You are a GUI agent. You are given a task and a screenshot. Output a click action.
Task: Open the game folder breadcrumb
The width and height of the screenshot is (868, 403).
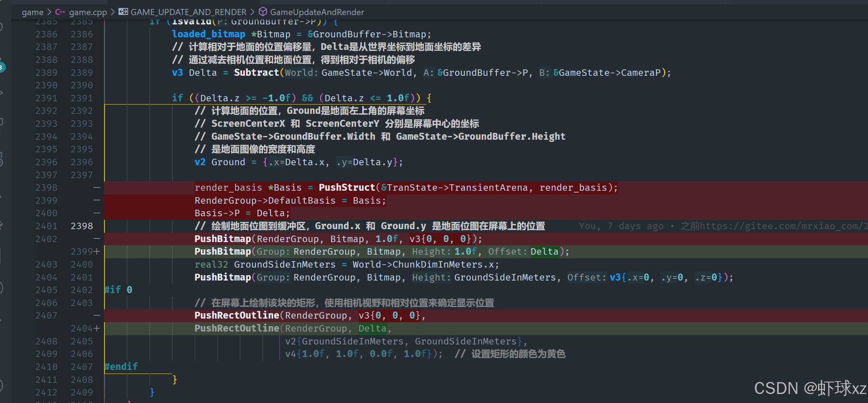[x=32, y=12]
